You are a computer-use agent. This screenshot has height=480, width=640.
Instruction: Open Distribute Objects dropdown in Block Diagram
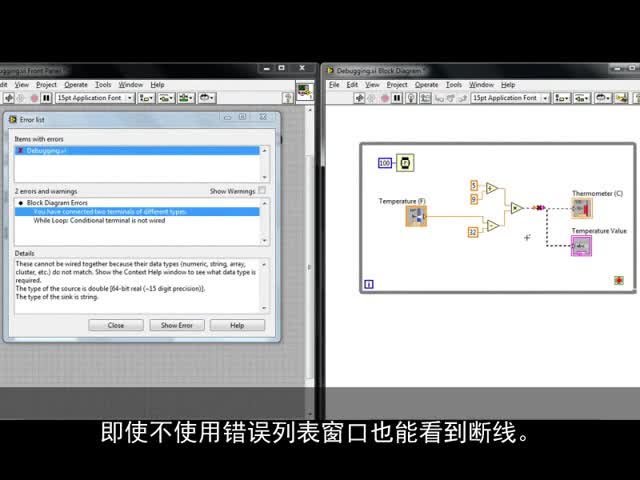point(581,98)
